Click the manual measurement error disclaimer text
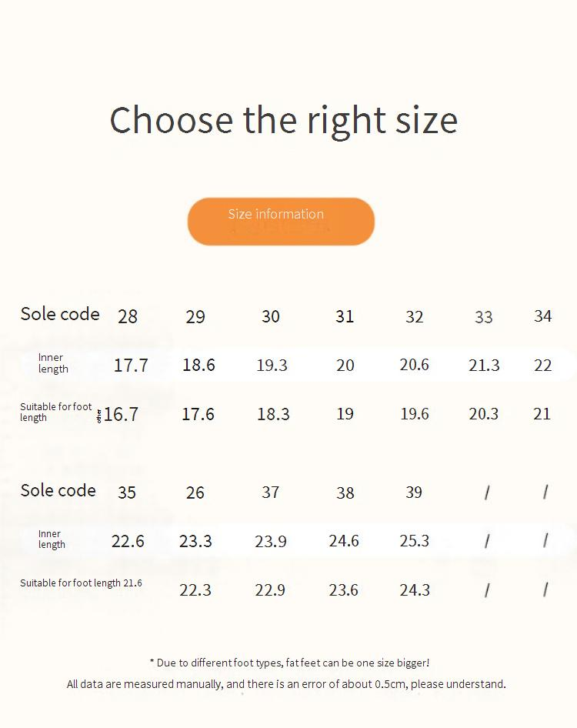The height and width of the screenshot is (728, 577). point(286,684)
